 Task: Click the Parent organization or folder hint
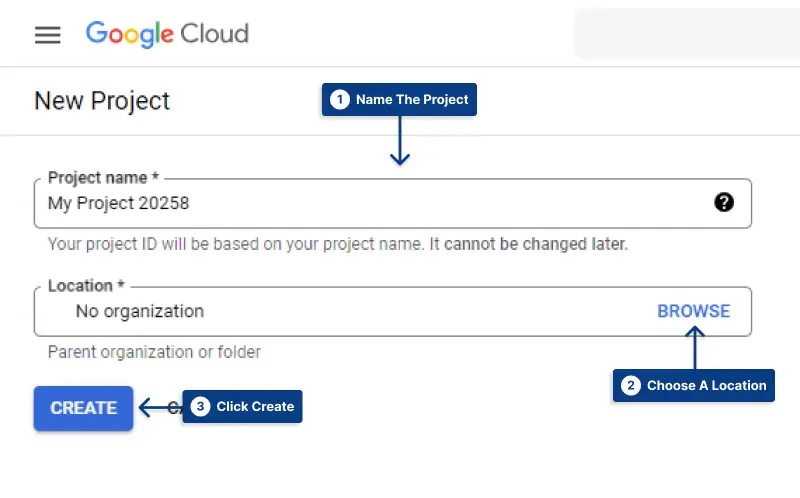click(x=154, y=352)
